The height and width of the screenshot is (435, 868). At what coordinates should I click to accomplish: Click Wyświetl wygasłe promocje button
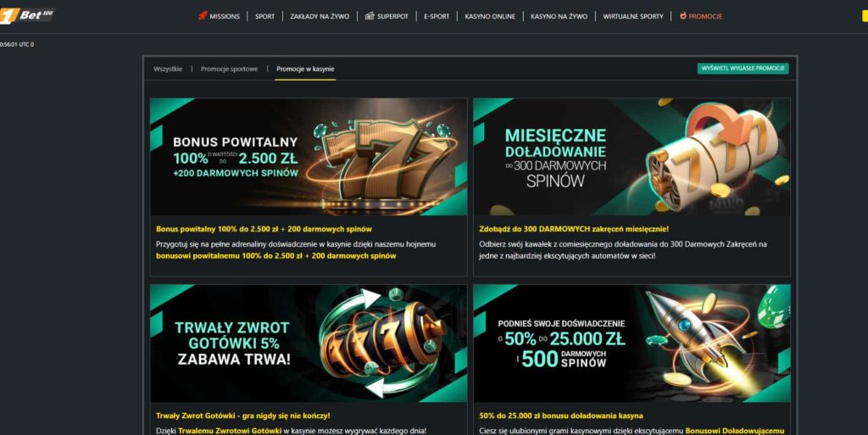(743, 69)
